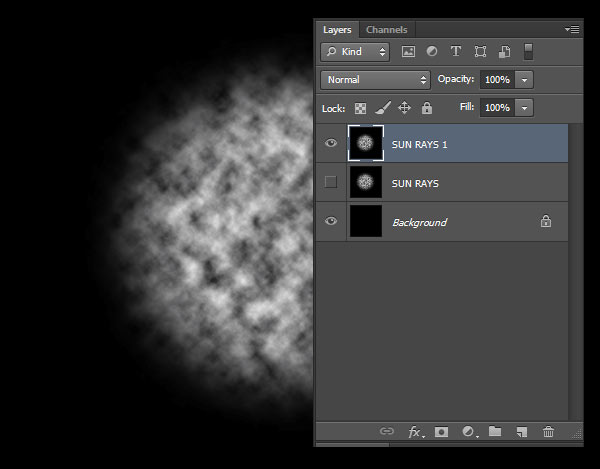
Task: Click the lock transparent pixels icon
Action: click(x=360, y=108)
